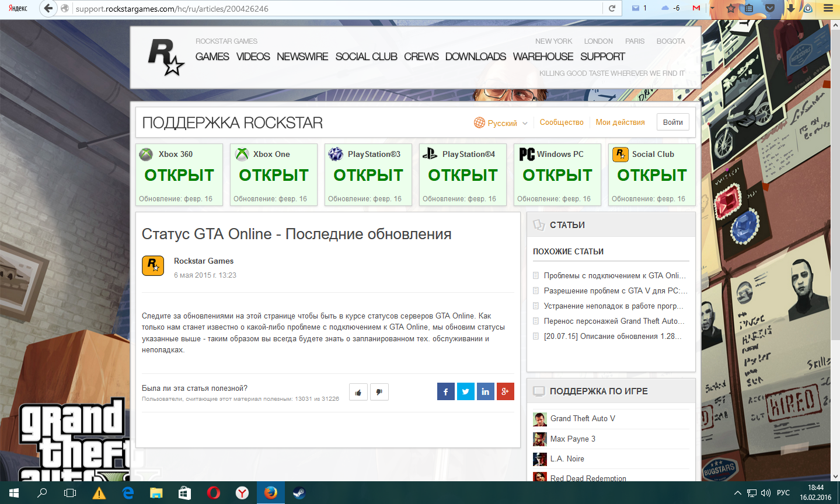Click the Xbox One platform icon
This screenshot has height=504, width=840.
242,154
